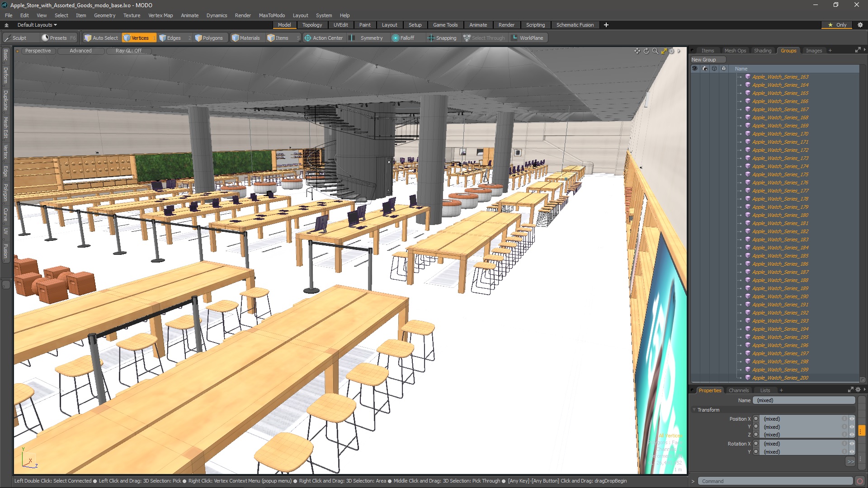Image resolution: width=868 pixels, height=488 pixels.
Task: Select Polygons selection mode
Action: coord(208,38)
